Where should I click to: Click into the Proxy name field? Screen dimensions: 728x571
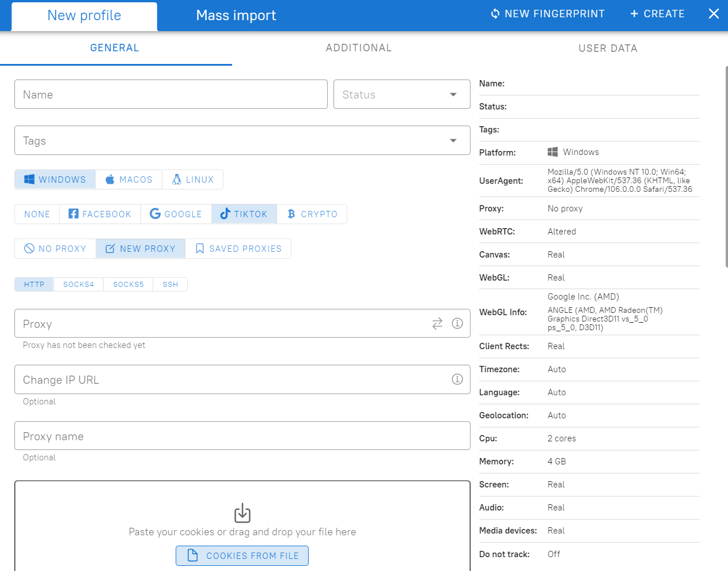coord(242,436)
